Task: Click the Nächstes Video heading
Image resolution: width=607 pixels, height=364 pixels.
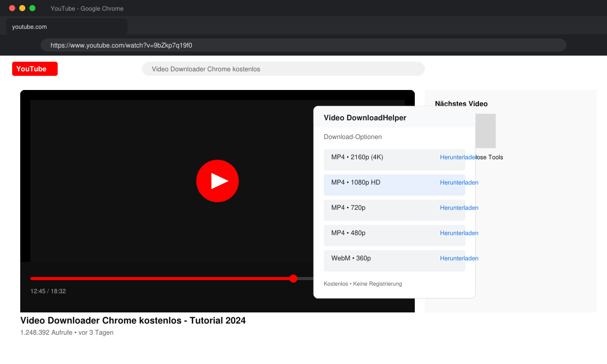Action: [x=461, y=104]
